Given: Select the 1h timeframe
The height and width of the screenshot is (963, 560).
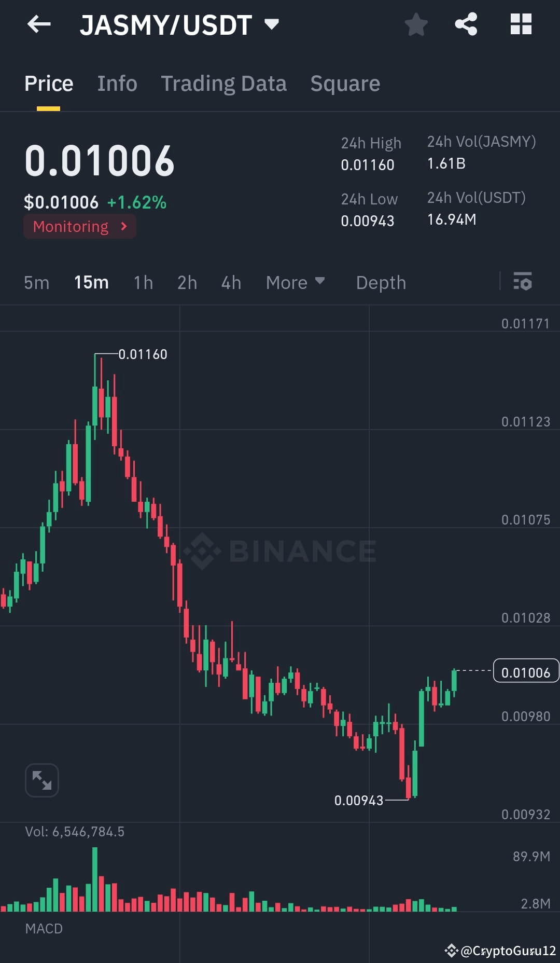Looking at the screenshot, I should click(143, 282).
